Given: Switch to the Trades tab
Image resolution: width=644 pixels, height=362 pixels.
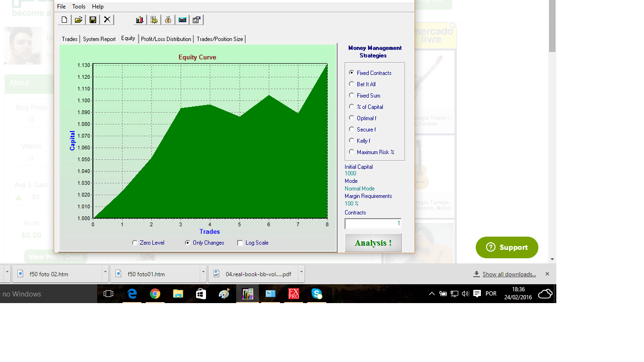Looking at the screenshot, I should tap(70, 39).
